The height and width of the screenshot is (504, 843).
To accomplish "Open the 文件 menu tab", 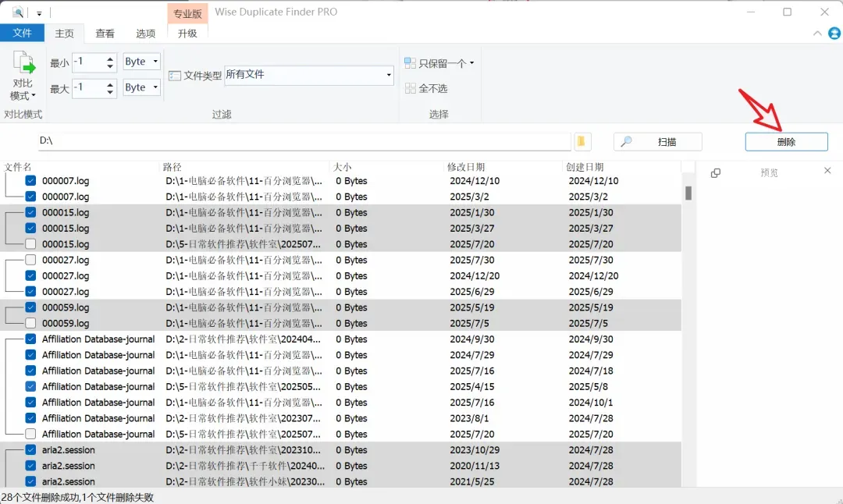I will [x=22, y=33].
